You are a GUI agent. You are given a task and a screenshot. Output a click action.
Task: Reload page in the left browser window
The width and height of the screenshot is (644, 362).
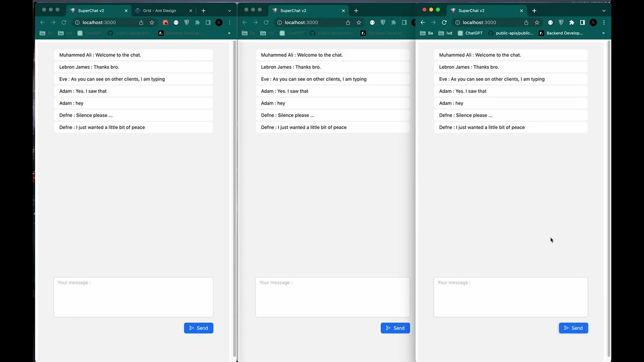click(x=64, y=22)
